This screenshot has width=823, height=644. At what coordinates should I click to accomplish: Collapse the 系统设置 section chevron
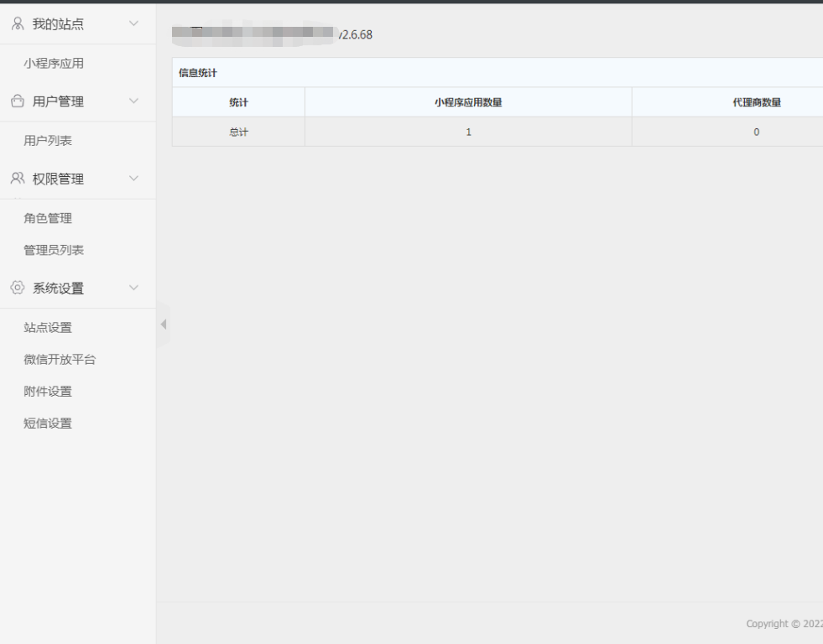134,288
